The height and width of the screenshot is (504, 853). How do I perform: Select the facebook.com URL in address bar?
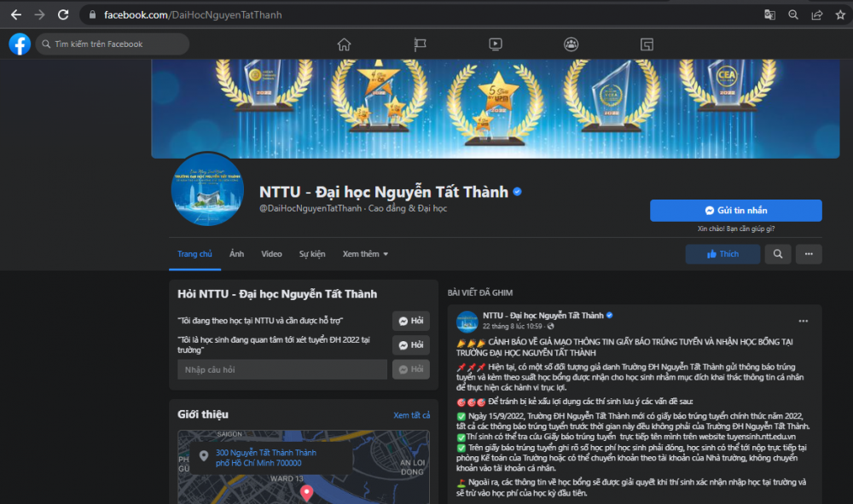point(193,14)
